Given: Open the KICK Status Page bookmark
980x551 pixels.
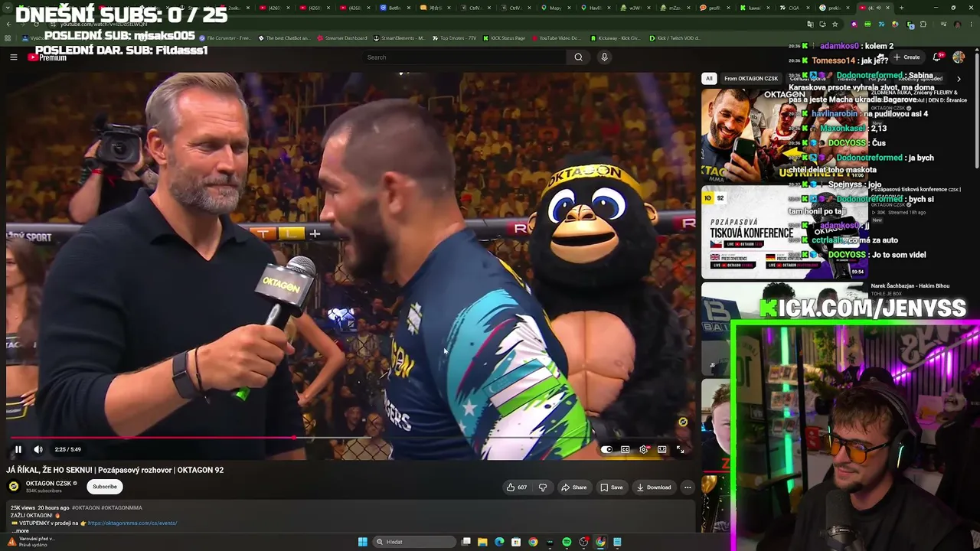Looking at the screenshot, I should 504,37.
